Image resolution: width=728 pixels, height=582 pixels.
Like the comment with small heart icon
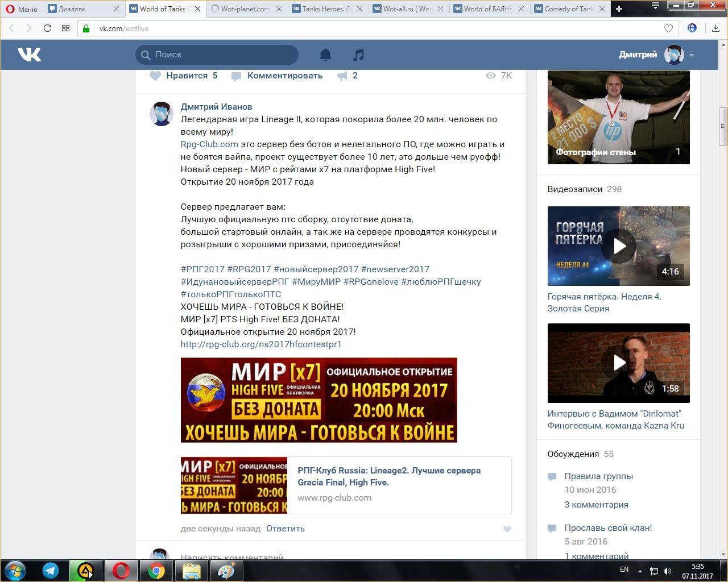[x=507, y=529]
